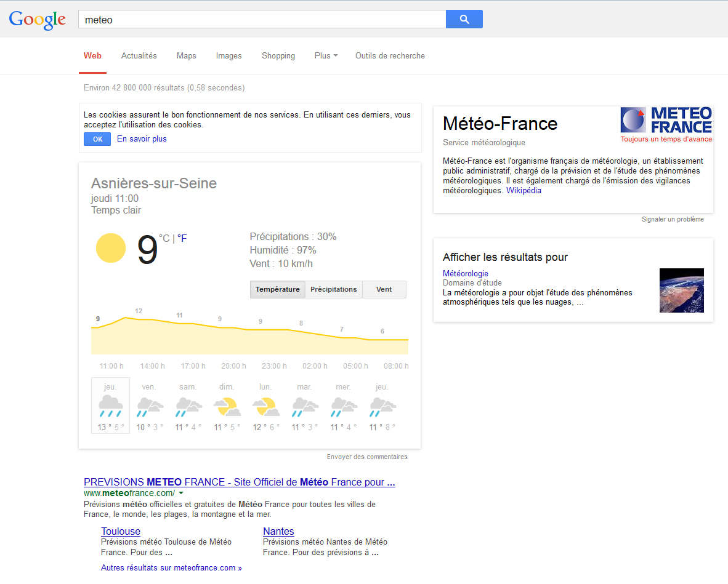Viewport: 728px width, 584px height.
Task: Select ven. forecast weather icon
Action: tap(150, 406)
